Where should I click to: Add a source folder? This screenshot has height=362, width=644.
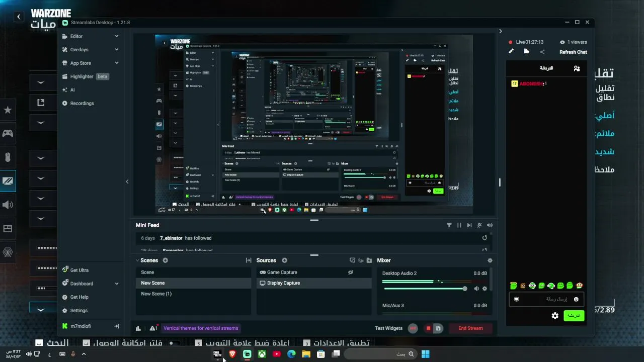pos(369,260)
